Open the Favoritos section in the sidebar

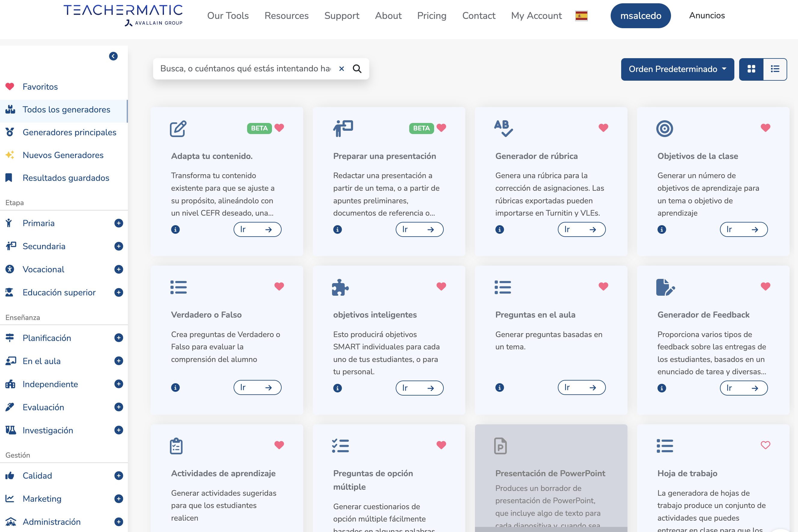(x=40, y=87)
